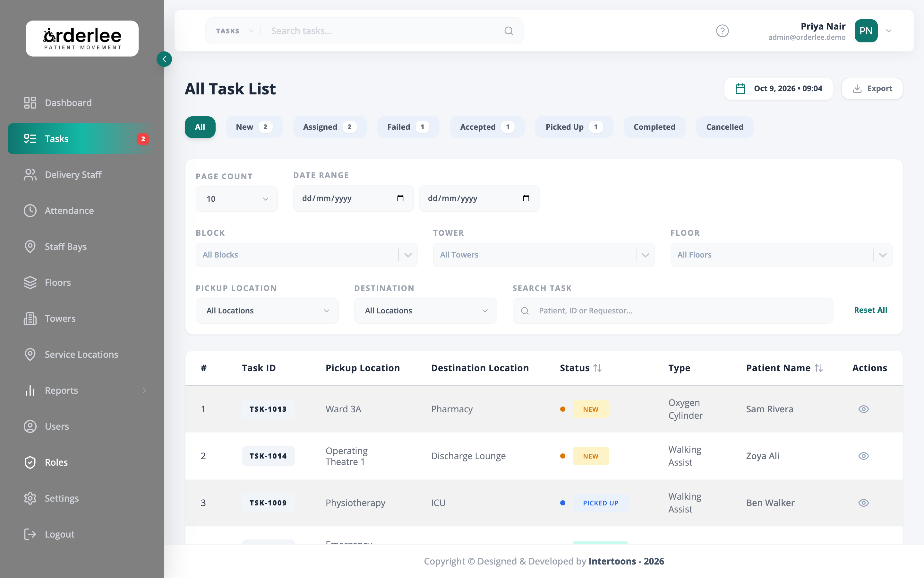View details of task TSK-1009

tap(863, 503)
